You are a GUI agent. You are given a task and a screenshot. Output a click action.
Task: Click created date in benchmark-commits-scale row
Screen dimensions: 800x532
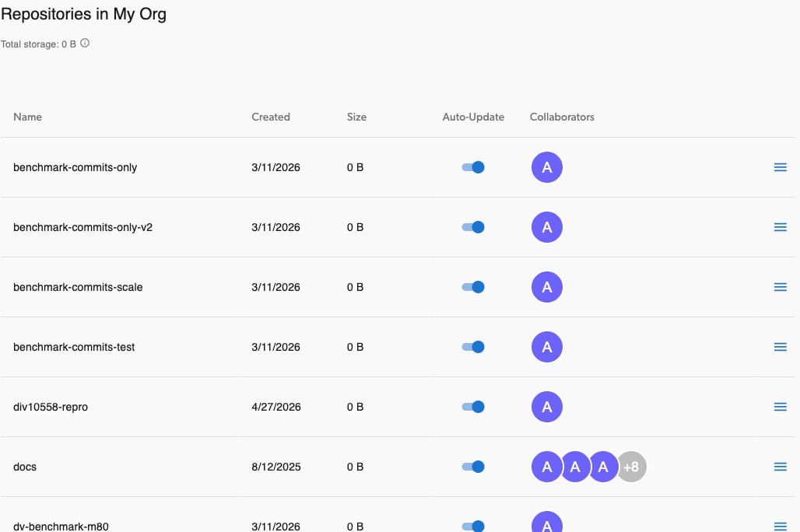(275, 287)
